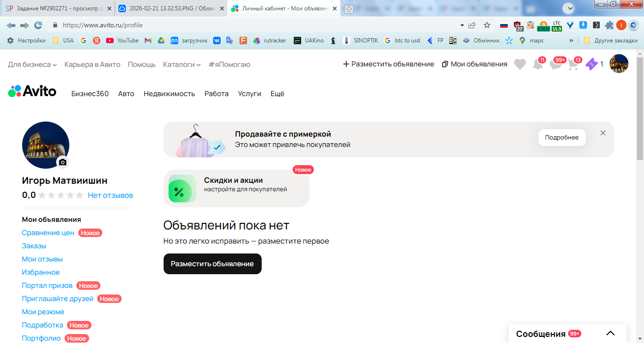Switch to the '2026-02-21 13.32.53.PNG' tab
Screen dimensions: 644x343
pos(171,8)
